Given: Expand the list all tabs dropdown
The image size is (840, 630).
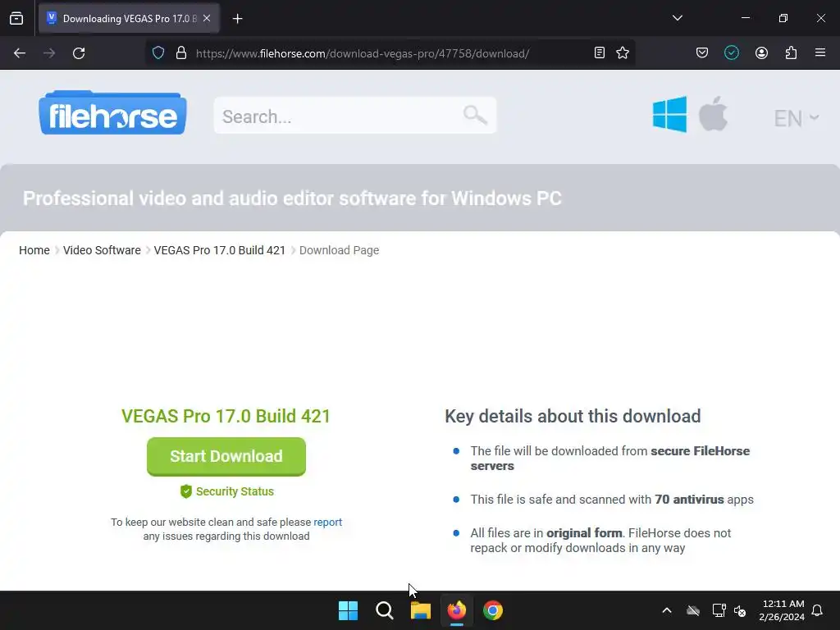Looking at the screenshot, I should click(x=677, y=18).
